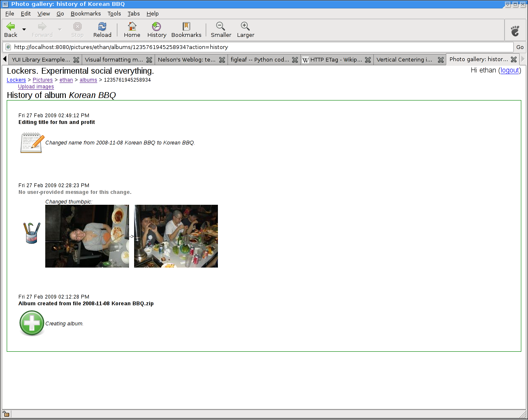Close the Visual formatting tab

[x=149, y=60]
